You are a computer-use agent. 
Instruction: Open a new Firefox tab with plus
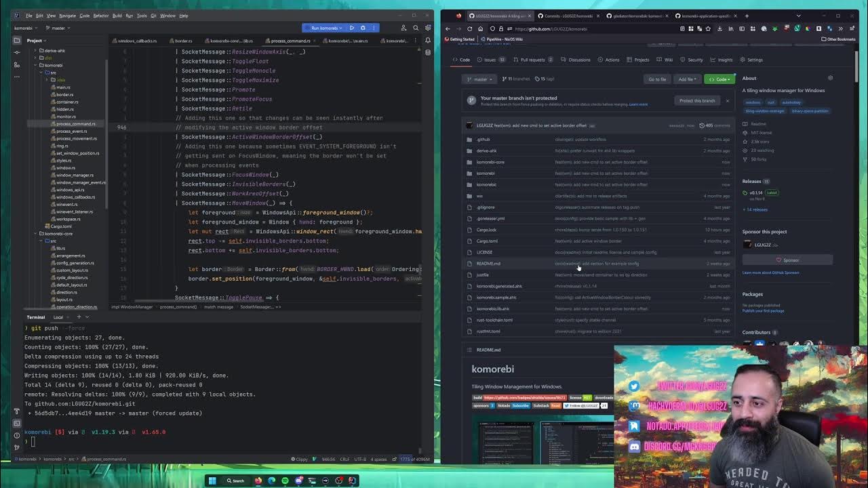click(x=747, y=16)
